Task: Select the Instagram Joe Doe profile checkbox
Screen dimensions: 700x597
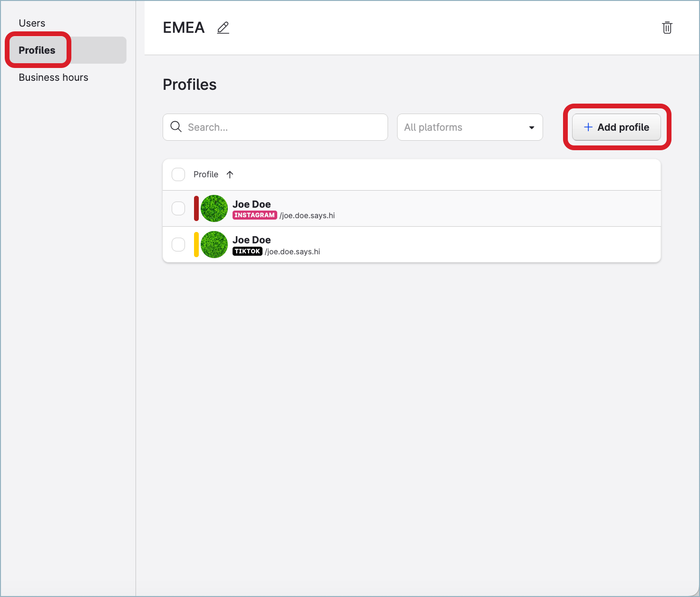Action: (178, 208)
